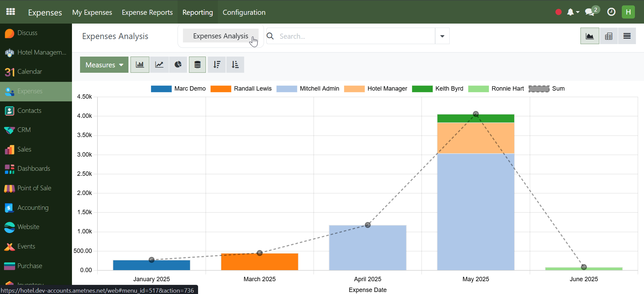Switch to line chart view
Screen dimensions: 644x294
coord(159,65)
